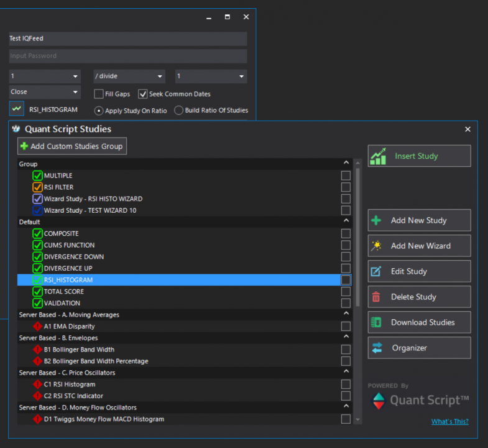Click the red warning icon beside A1 EMA Disparity
The width and height of the screenshot is (488, 448).
pyautogui.click(x=37, y=326)
